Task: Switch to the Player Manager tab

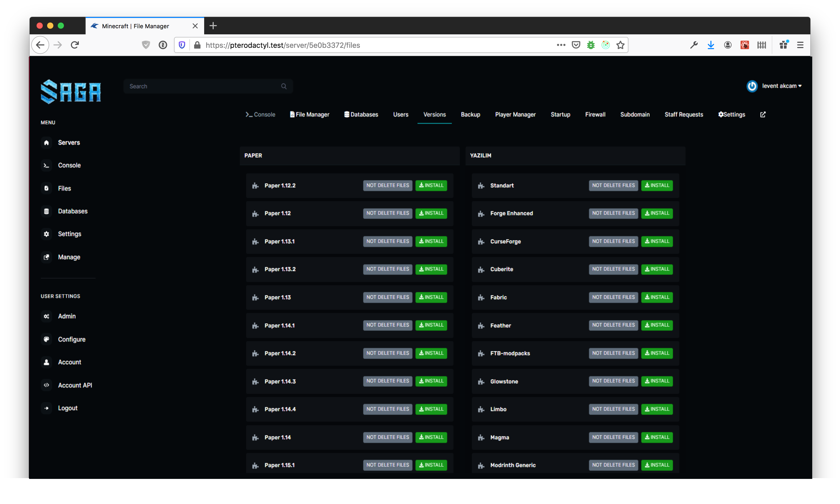Action: coord(515,114)
